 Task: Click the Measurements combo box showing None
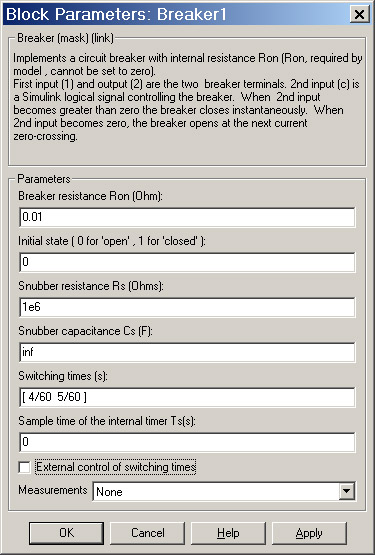pyautogui.click(x=224, y=491)
